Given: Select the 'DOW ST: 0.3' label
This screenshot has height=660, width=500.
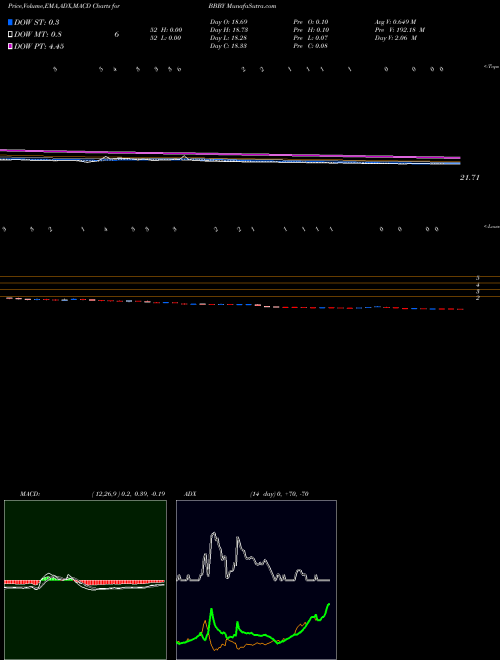Looking at the screenshot, I should [x=36, y=22].
